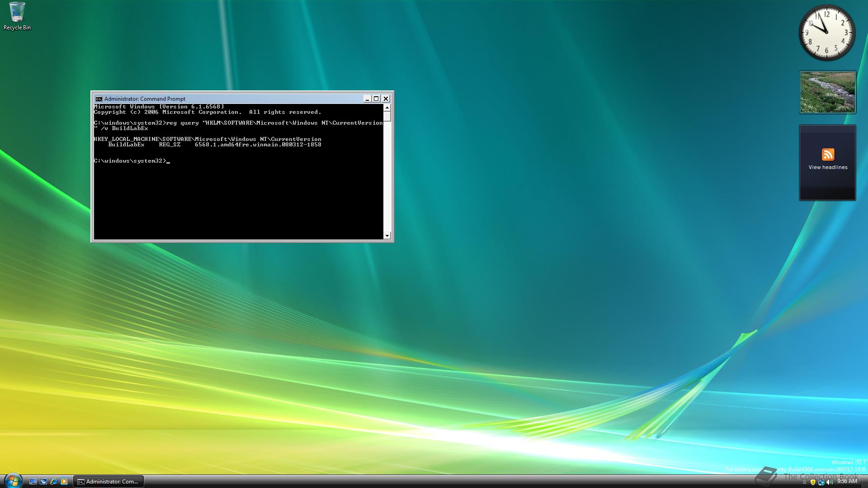The height and width of the screenshot is (488, 868).
Task: Launch Windows Media Player from Quick Launch
Action: [64, 482]
